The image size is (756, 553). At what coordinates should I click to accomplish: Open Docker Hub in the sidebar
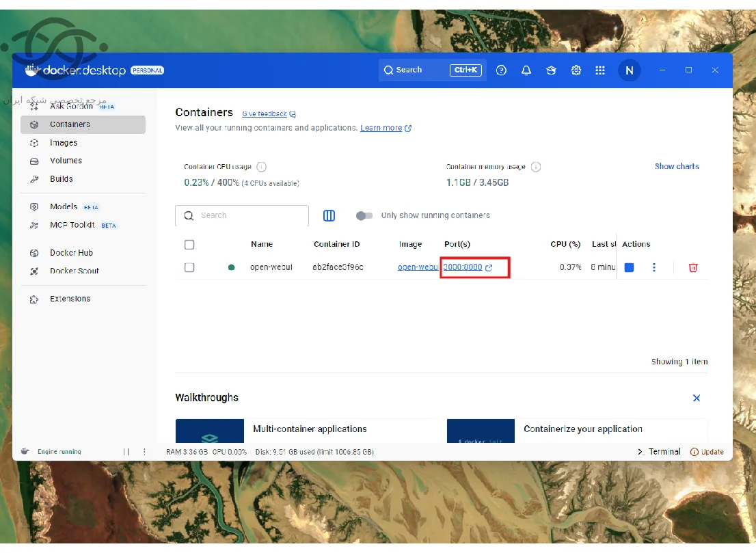click(x=83, y=253)
